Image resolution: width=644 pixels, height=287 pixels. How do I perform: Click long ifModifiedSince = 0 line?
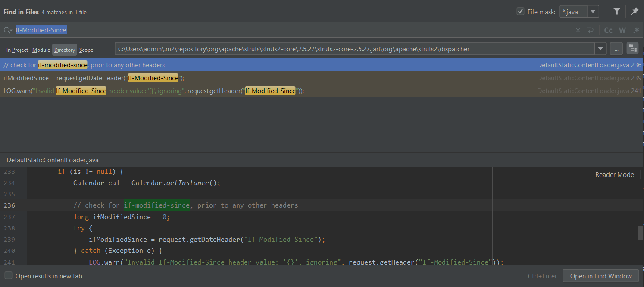click(x=122, y=217)
